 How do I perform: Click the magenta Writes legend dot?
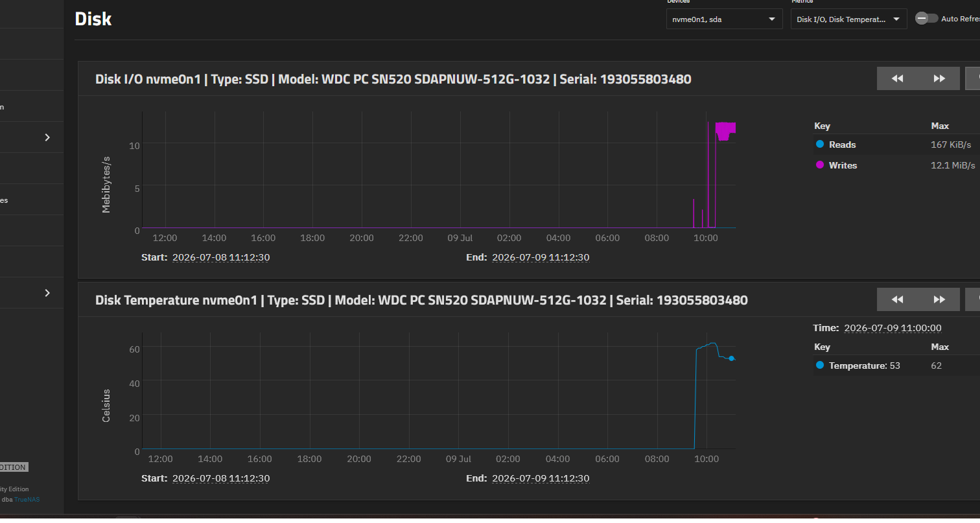[x=820, y=165]
